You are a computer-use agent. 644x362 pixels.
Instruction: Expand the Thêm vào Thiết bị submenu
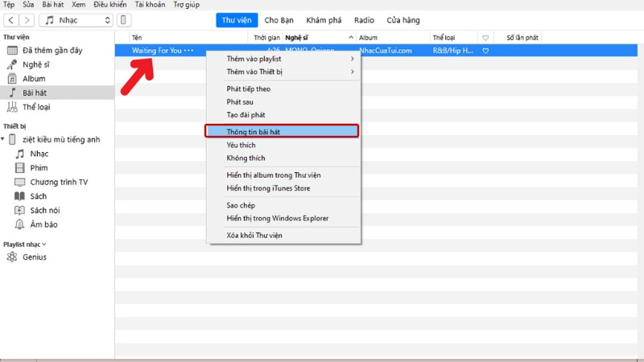(x=290, y=72)
